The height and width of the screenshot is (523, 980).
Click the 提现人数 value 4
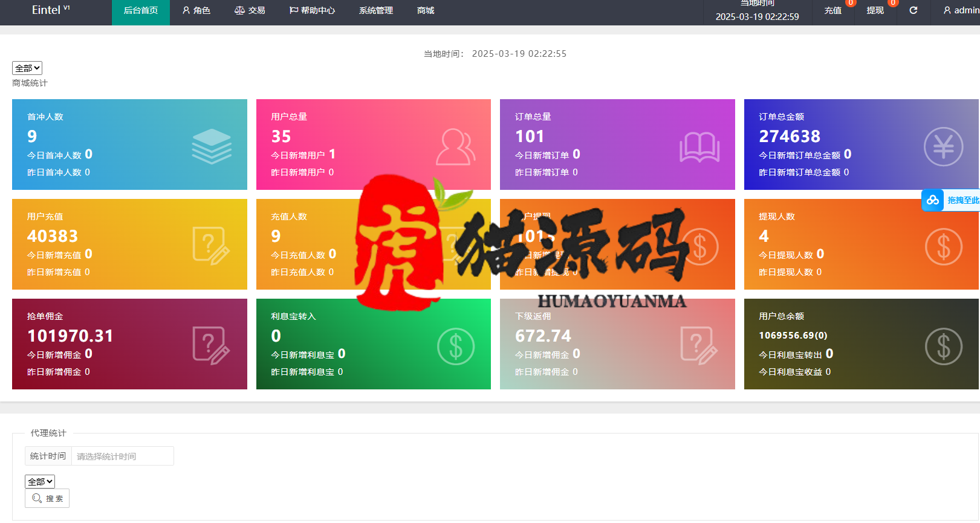click(764, 236)
